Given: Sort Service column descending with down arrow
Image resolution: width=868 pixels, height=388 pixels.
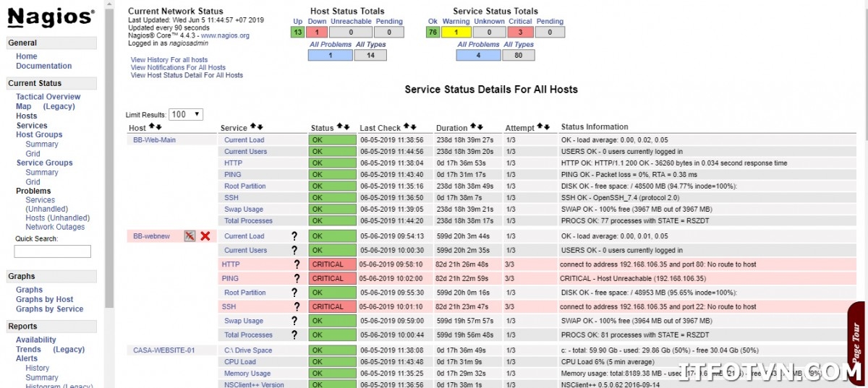Looking at the screenshot, I should click(260, 128).
